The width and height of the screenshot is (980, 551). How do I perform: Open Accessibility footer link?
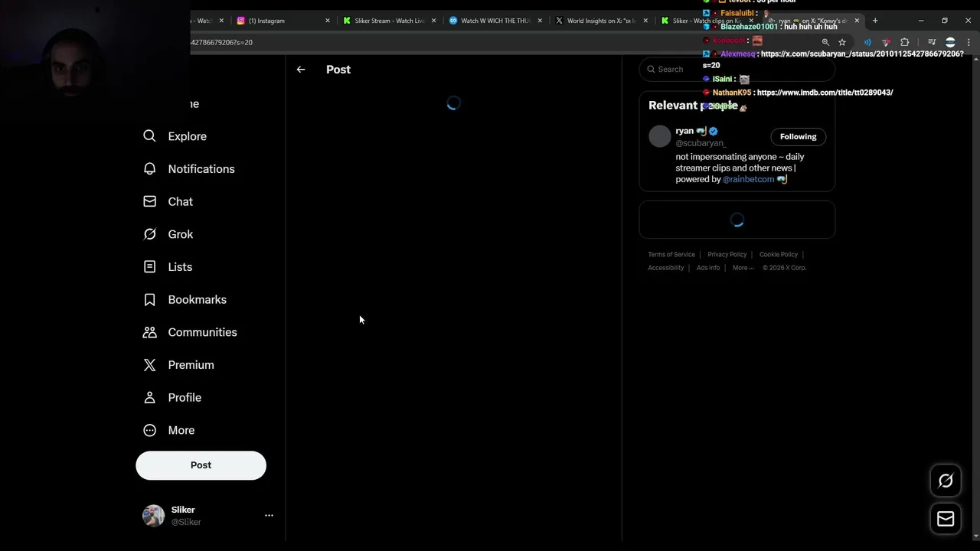tap(666, 268)
